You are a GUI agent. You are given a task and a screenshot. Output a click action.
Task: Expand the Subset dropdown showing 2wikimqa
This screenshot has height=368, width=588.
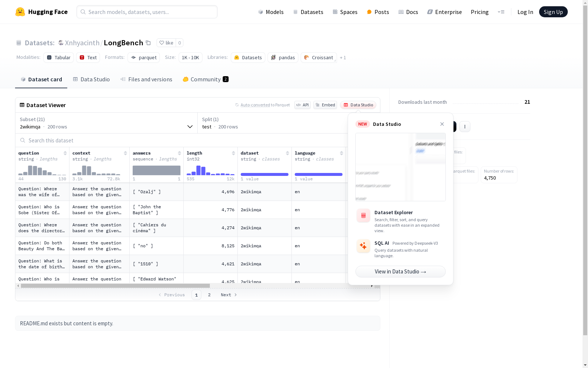[107, 123]
